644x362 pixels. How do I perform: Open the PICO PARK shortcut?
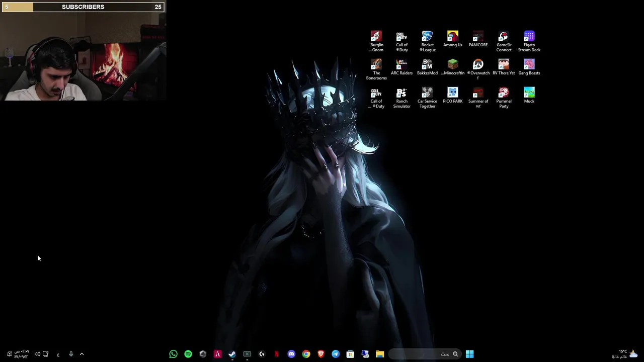pyautogui.click(x=453, y=96)
